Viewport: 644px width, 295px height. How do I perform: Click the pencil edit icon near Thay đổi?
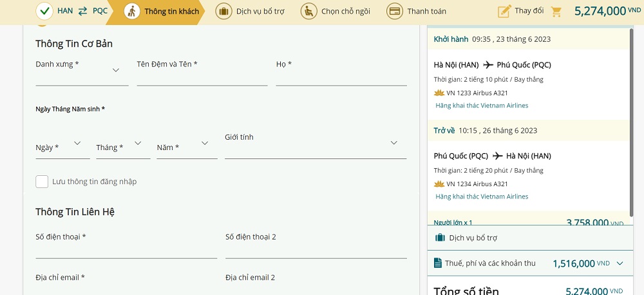click(x=504, y=11)
